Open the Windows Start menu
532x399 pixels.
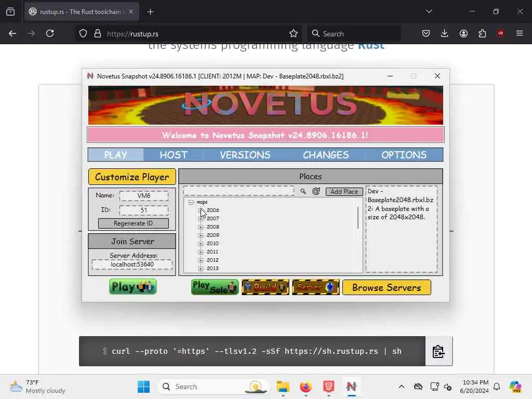point(143,387)
